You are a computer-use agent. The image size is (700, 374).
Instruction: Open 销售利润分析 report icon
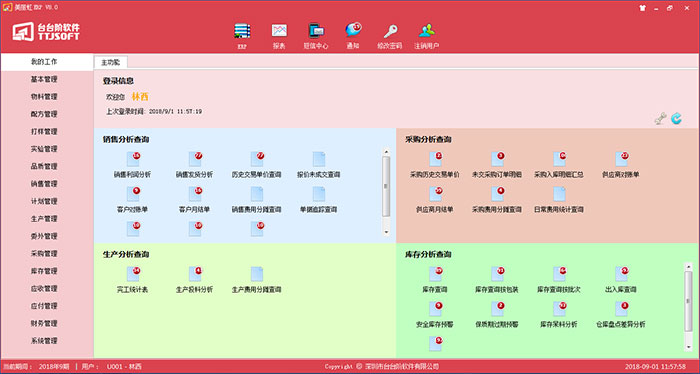pos(133,159)
